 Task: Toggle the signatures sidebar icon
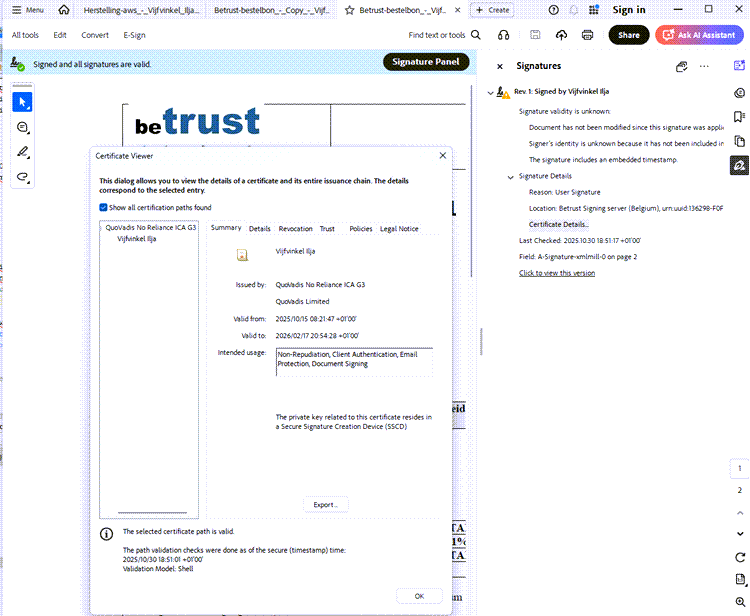point(739,165)
